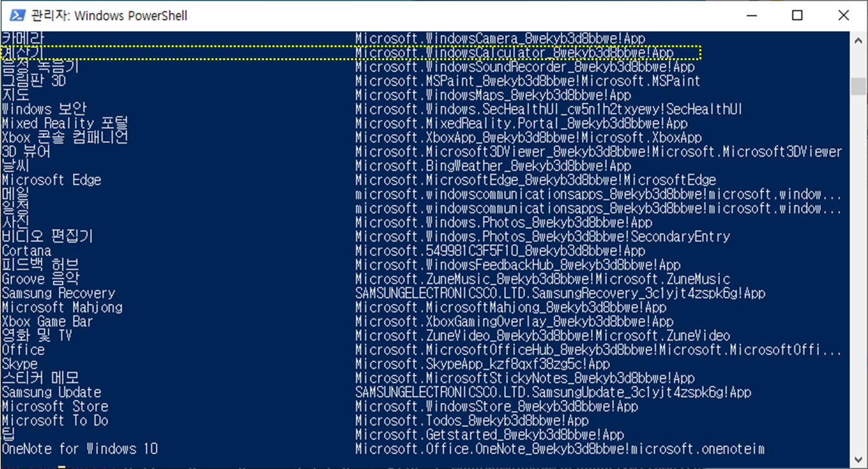Viewport: 868px width, 469px height.
Task: Click the '그림판 3D' app name
Action: tap(34, 81)
